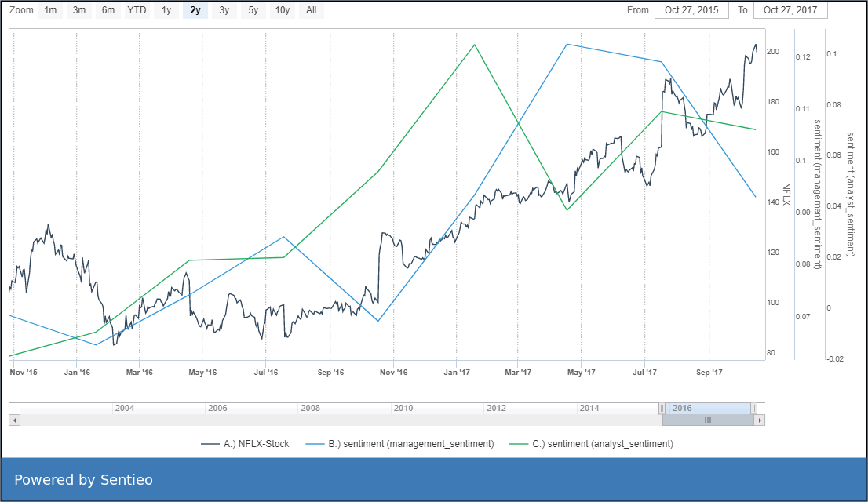Image resolution: width=868 pixels, height=502 pixels.
Task: Click the Sep '17 axis label
Action: point(709,372)
